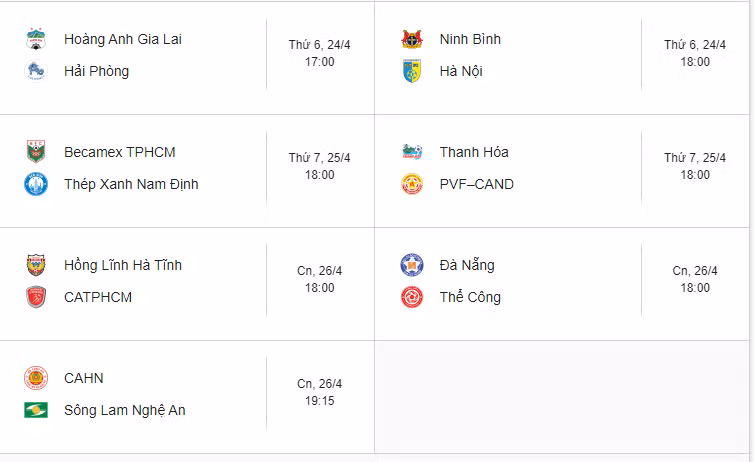
Task: Click the Thép Xanh Nam Định logo
Action: coord(36,184)
